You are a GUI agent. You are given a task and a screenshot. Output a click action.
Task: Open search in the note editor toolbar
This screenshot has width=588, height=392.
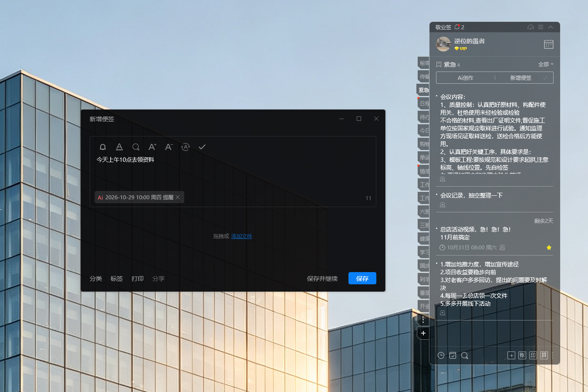[x=136, y=147]
